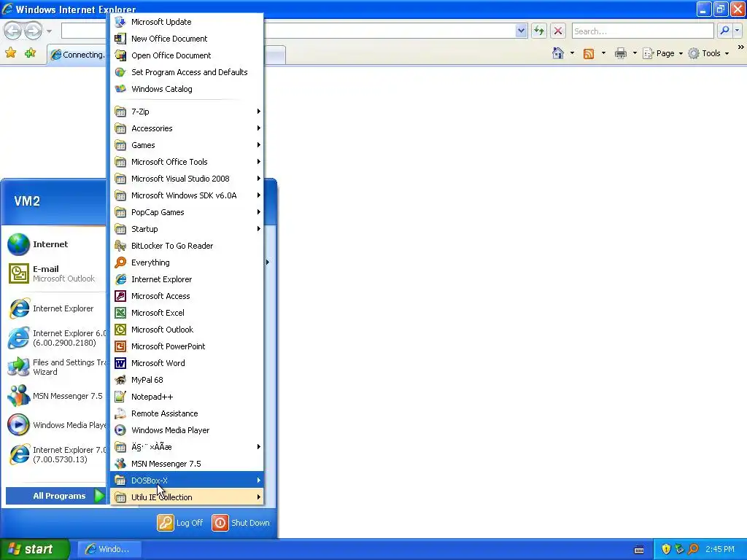
Task: Click the Notepad++ icon
Action: pyautogui.click(x=120, y=397)
